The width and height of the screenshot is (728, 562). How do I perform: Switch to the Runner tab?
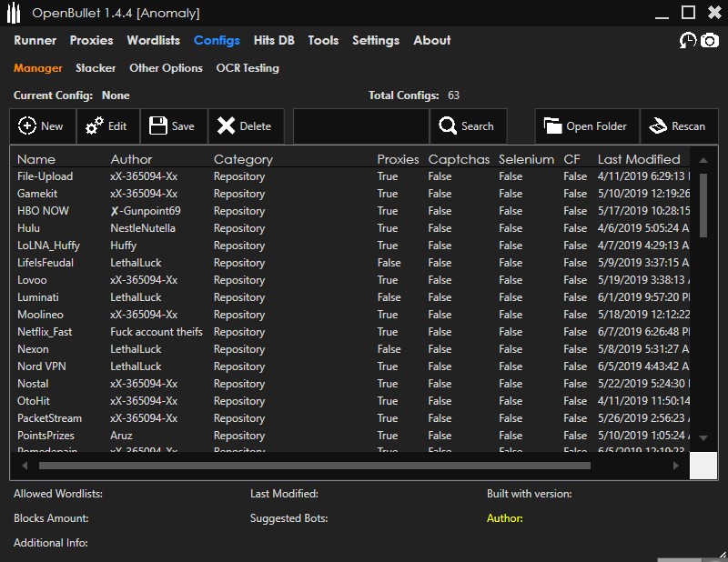click(x=35, y=40)
